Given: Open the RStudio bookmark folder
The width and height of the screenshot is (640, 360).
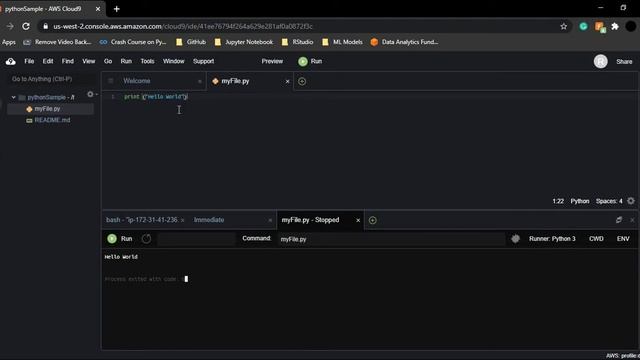Looking at the screenshot, I should click(298, 42).
